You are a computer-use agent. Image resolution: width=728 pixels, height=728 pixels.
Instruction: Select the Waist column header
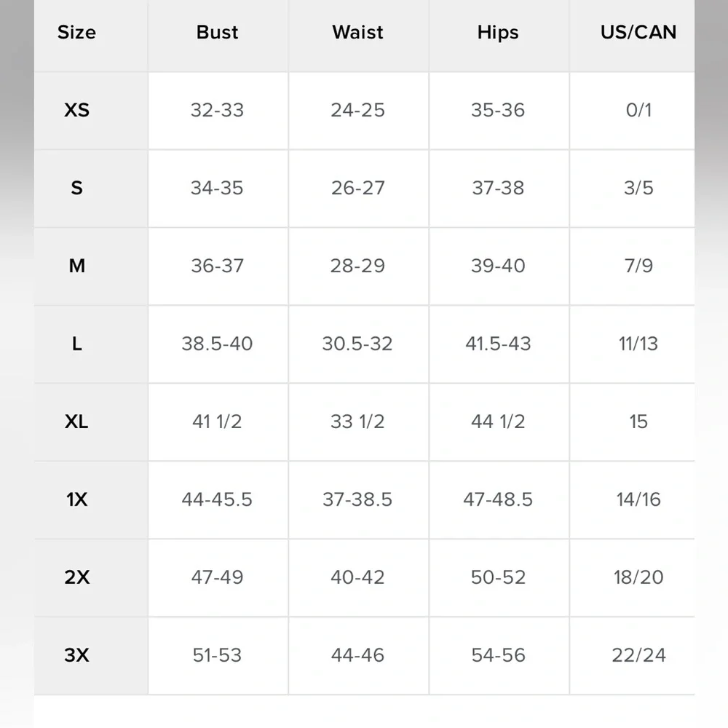click(x=357, y=33)
